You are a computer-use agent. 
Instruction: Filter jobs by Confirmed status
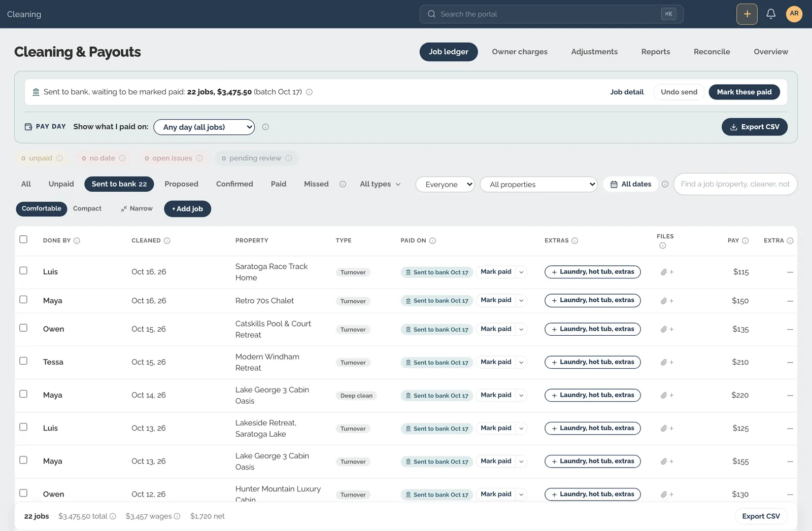(x=234, y=184)
